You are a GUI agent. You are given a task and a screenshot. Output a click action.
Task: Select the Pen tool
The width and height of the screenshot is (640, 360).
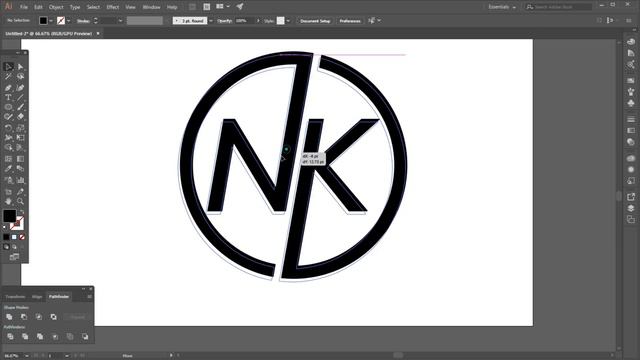coord(9,88)
